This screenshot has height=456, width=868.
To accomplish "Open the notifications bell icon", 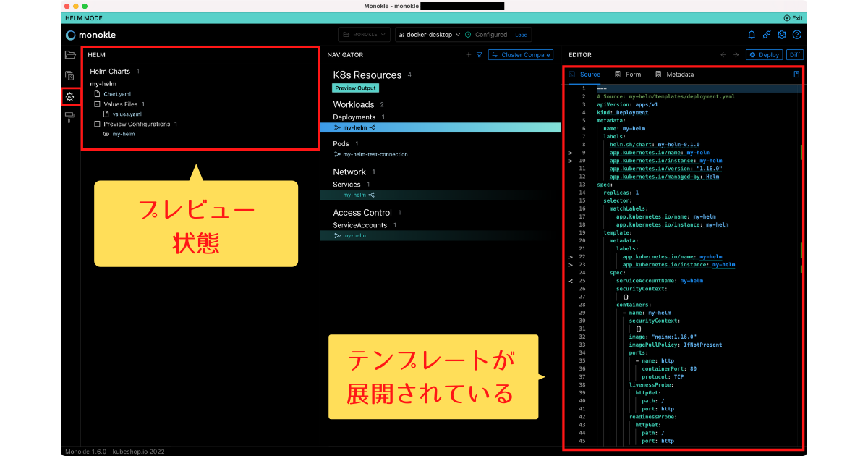I will tap(752, 35).
